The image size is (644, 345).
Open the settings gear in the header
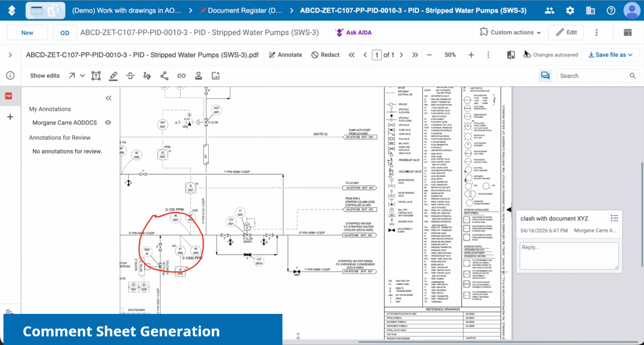coord(570,10)
